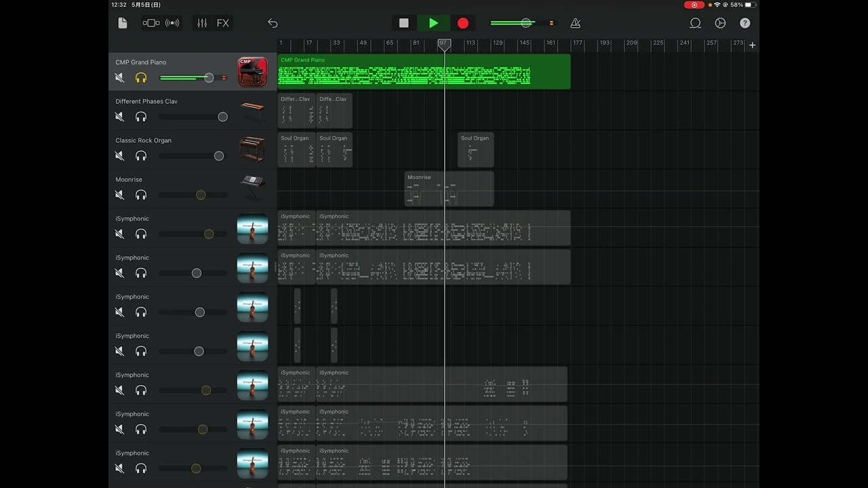Open song settings gear
Viewport: 868px width, 488px height.
click(720, 23)
